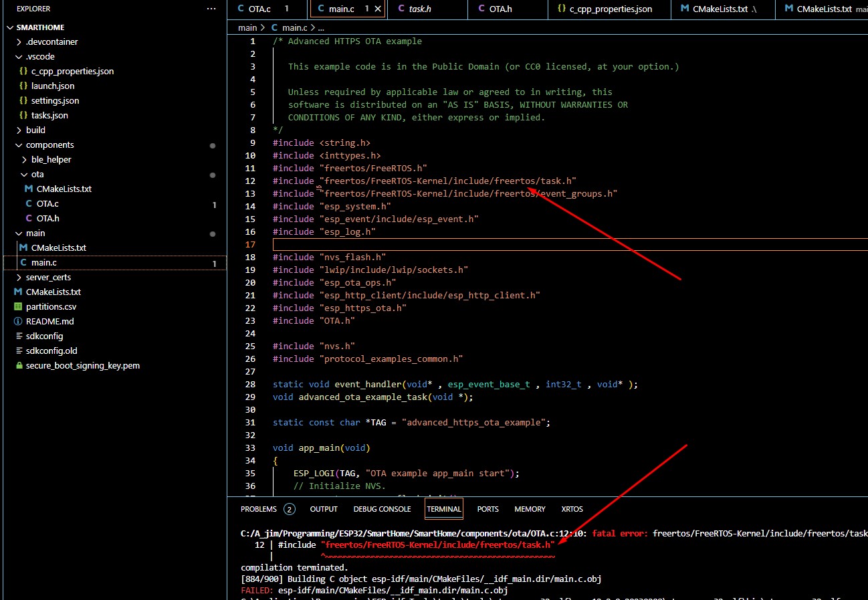Image resolution: width=868 pixels, height=600 pixels.
Task: Click the JSON icon beside c_cpp_properties.json in Explorer
Action: click(23, 71)
